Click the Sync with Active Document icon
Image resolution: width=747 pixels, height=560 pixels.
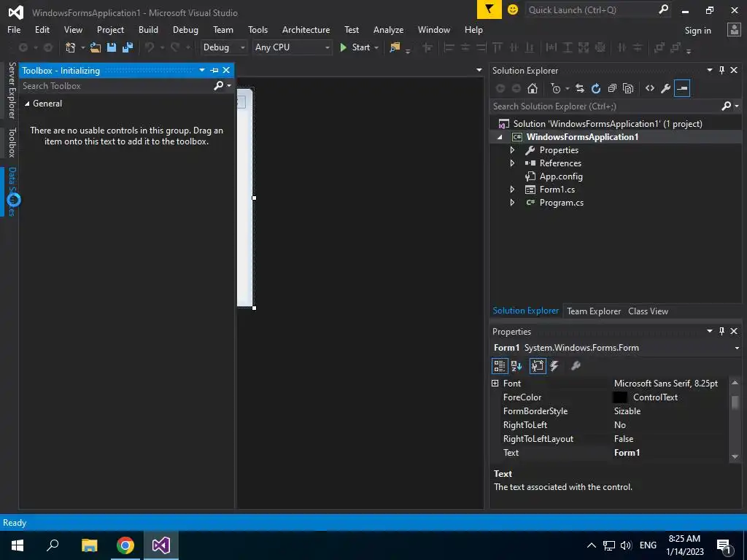(579, 88)
